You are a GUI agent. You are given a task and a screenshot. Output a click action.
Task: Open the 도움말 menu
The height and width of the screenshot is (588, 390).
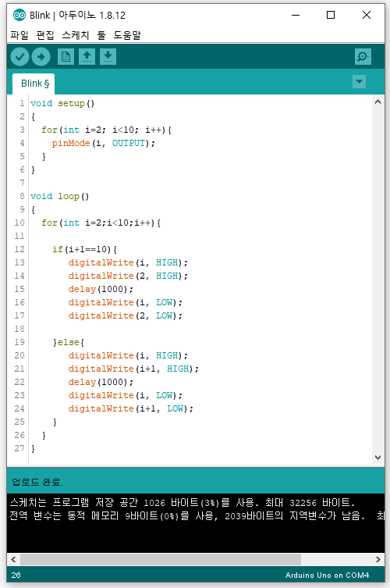click(x=127, y=35)
